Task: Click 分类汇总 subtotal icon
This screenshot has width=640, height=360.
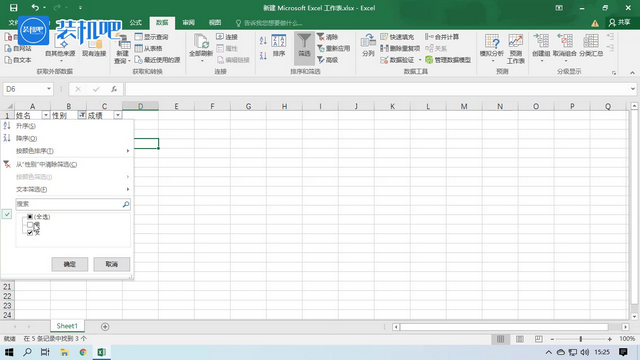Action: [591, 46]
